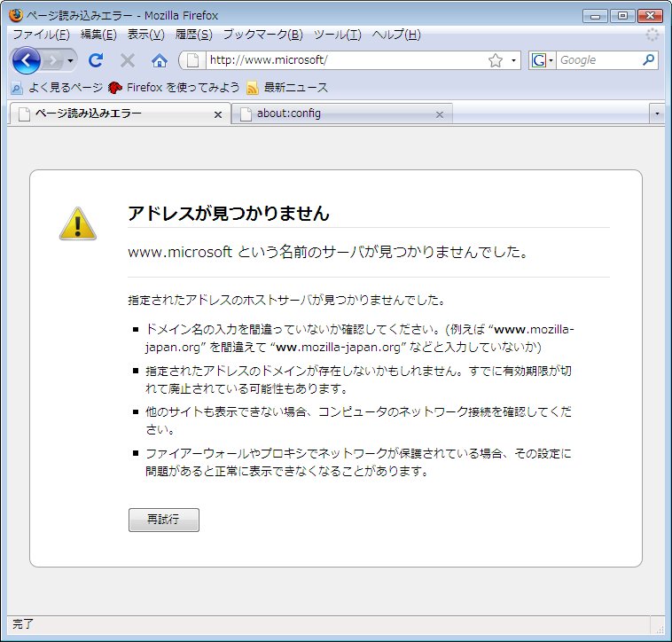Screen dimensions: 672x642
Task: Close the Firefox window
Action: 650,16
